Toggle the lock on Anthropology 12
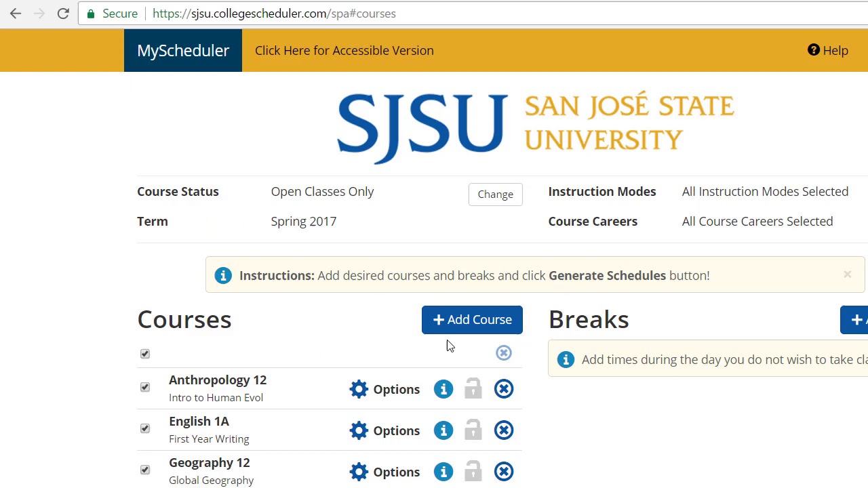868x488 pixels. (x=473, y=388)
